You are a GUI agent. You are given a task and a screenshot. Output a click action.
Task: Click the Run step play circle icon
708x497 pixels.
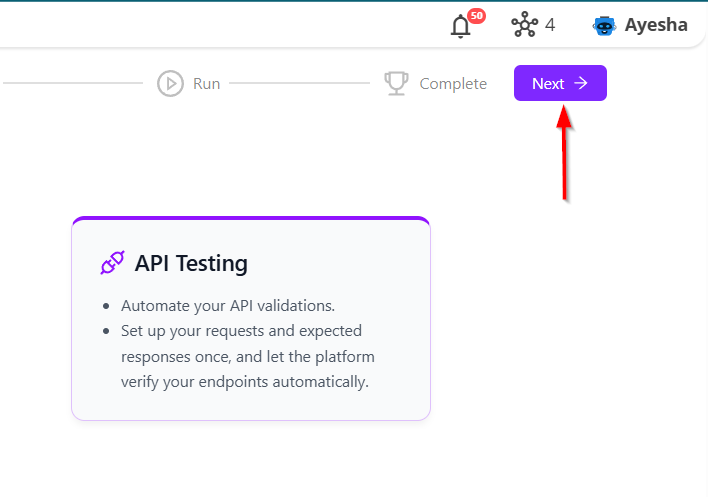pos(170,84)
